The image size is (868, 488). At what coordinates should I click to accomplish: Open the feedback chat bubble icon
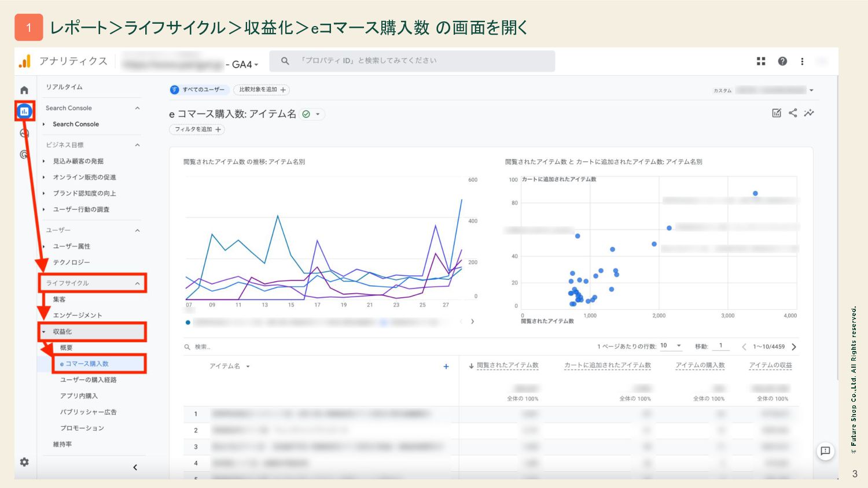(825, 451)
